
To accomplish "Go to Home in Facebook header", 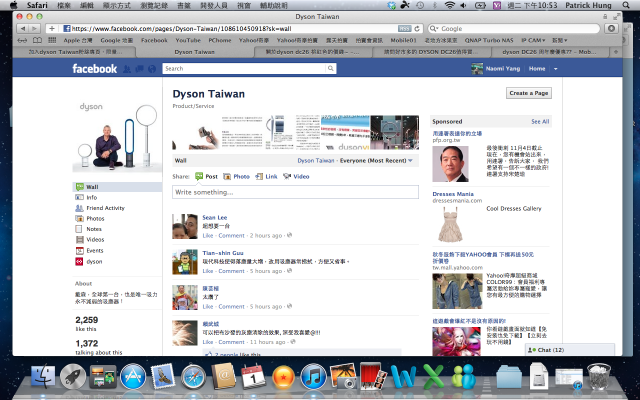I will coord(537,69).
